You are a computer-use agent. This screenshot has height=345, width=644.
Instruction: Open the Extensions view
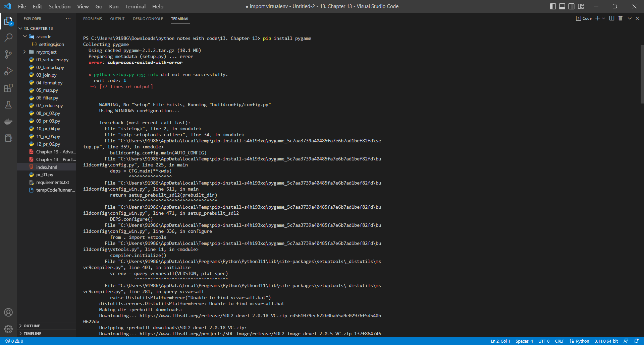click(8, 88)
